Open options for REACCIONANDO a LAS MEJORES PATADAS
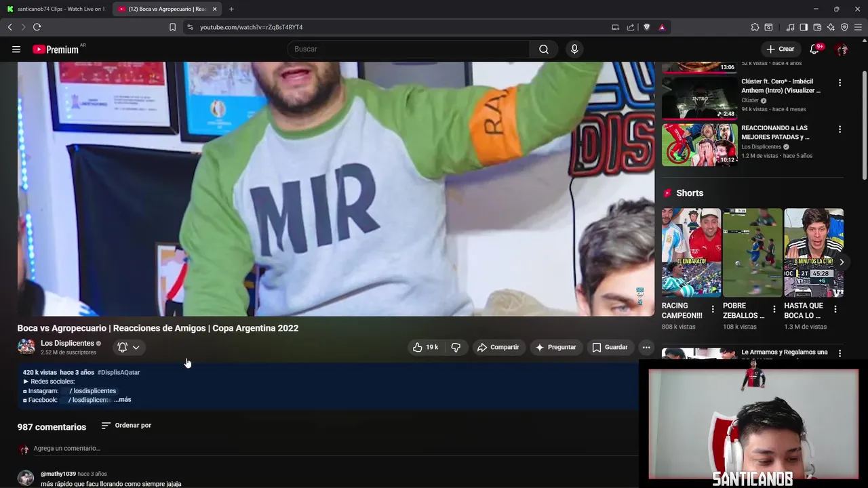 (x=840, y=129)
